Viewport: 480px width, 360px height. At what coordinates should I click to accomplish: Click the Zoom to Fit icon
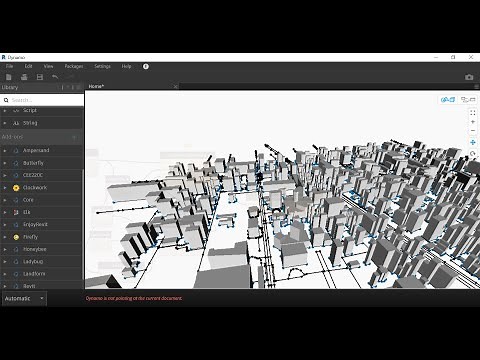pyautogui.click(x=473, y=113)
